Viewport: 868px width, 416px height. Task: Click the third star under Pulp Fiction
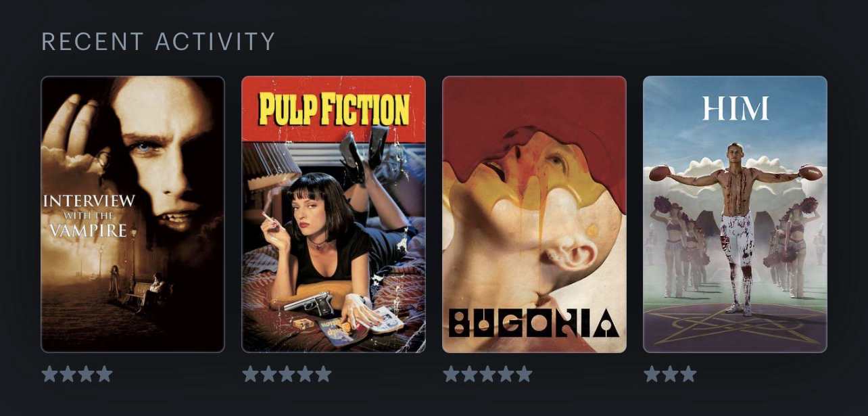[287, 374]
